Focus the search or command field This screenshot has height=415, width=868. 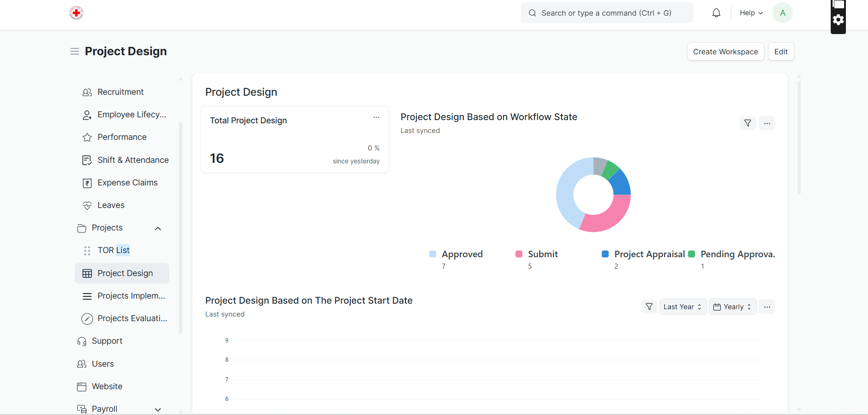point(607,13)
